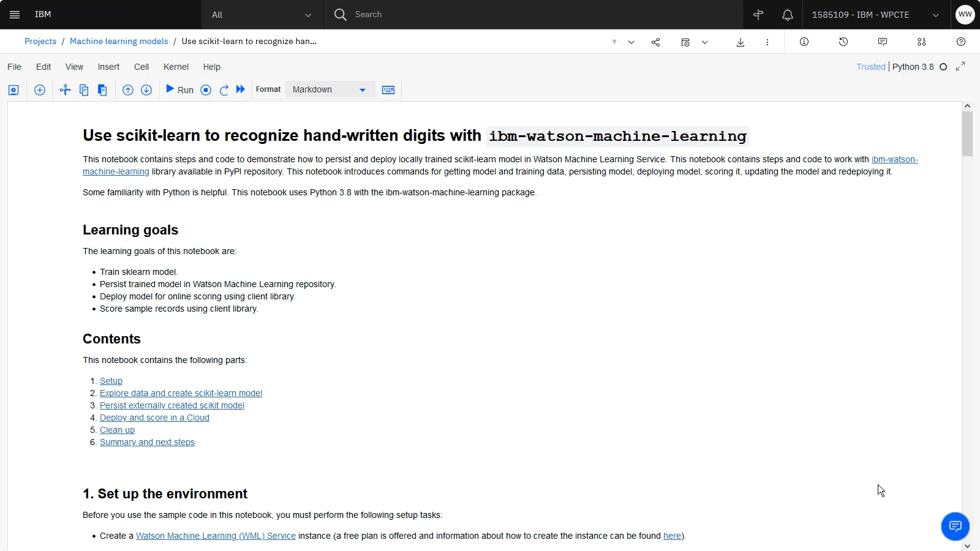Open the Kernel menu
Viewport: 980px width, 551px height.
pyautogui.click(x=176, y=67)
